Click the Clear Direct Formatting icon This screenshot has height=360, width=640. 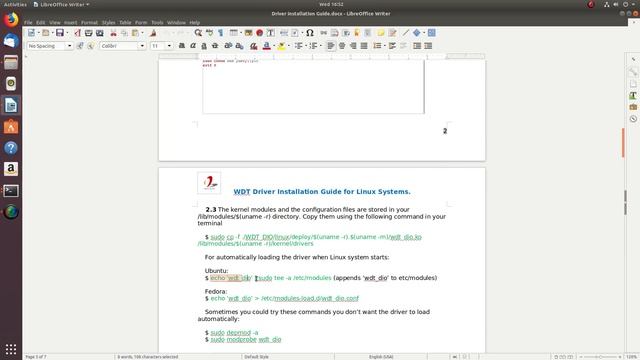253,46
